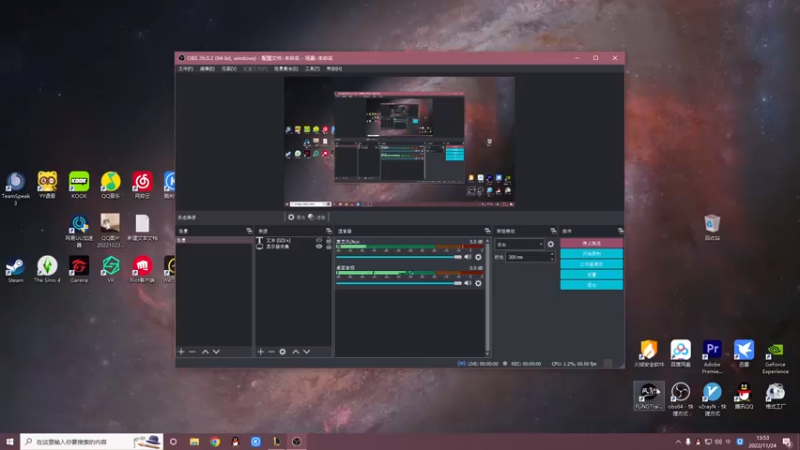The height and width of the screenshot is (450, 800).
Task: Open Properties button above the Sources panel
Action: pos(296,217)
